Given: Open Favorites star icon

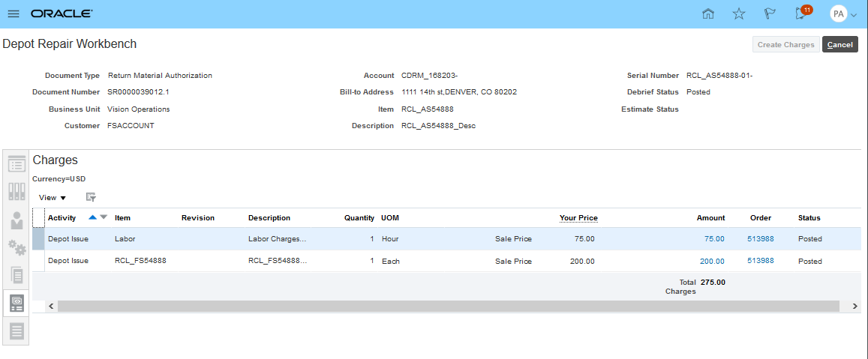Looking at the screenshot, I should pyautogui.click(x=738, y=13).
